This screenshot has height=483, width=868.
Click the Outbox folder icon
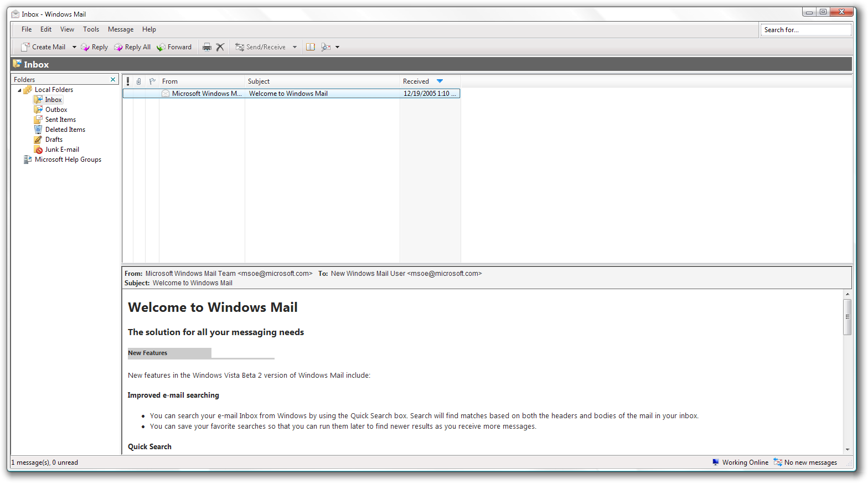pos(38,110)
